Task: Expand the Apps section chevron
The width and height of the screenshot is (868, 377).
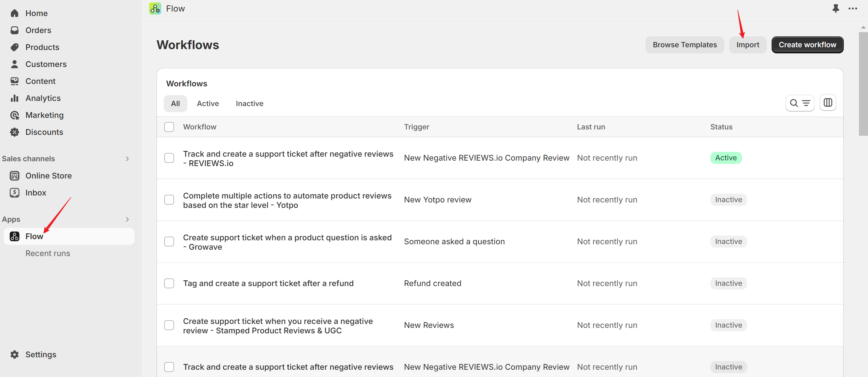Action: click(x=127, y=219)
